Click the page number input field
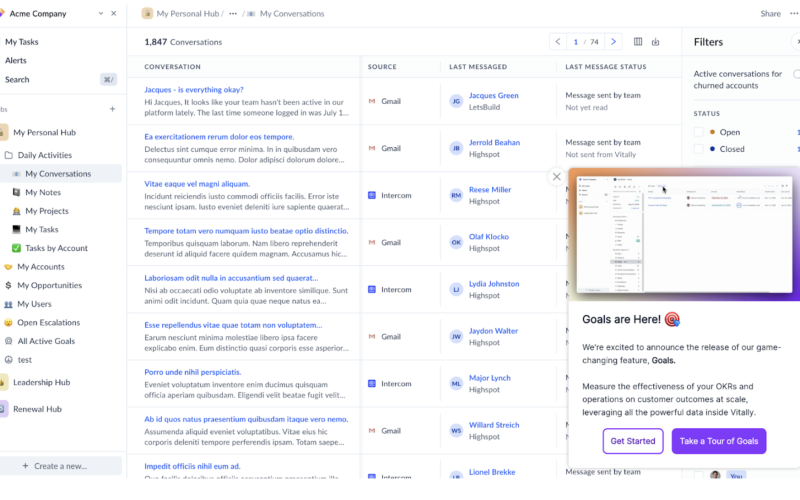 576,42
